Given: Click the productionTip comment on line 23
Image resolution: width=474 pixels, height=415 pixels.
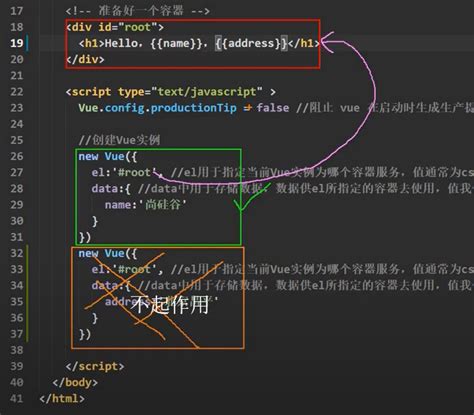Looking at the screenshot, I should 385,108.
